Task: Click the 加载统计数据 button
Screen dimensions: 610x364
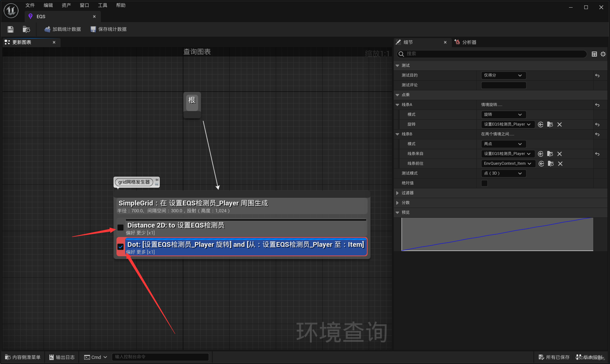Action: click(x=62, y=29)
